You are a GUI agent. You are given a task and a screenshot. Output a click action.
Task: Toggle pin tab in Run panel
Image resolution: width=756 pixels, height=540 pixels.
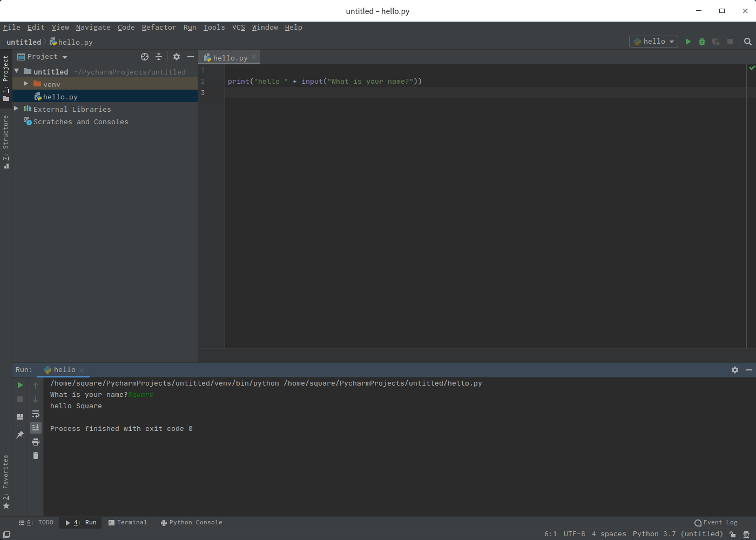(x=20, y=435)
